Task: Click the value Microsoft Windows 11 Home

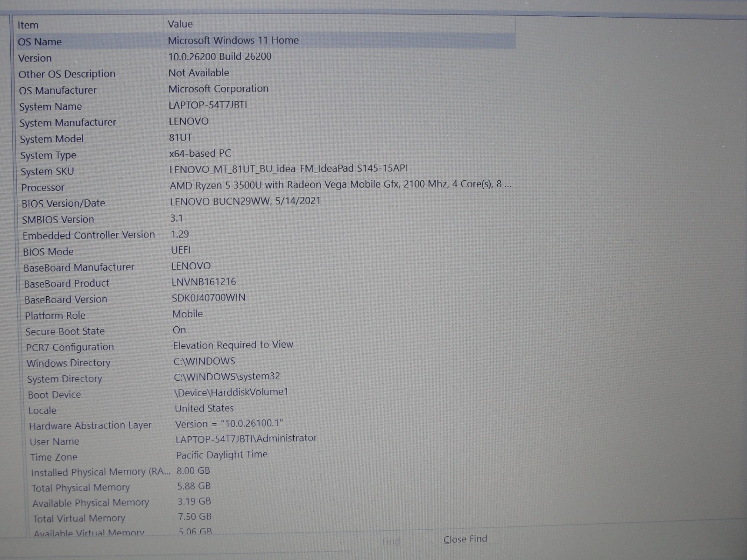Action: (233, 41)
